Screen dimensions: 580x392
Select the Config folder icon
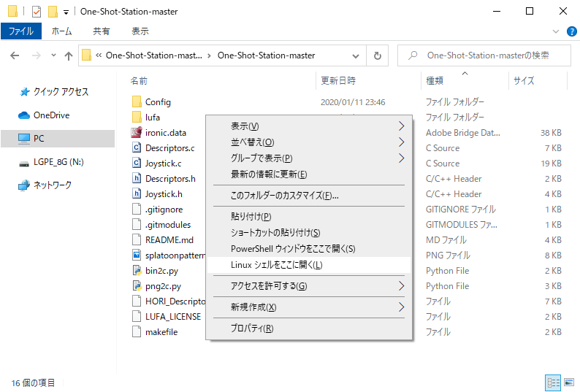(x=137, y=101)
